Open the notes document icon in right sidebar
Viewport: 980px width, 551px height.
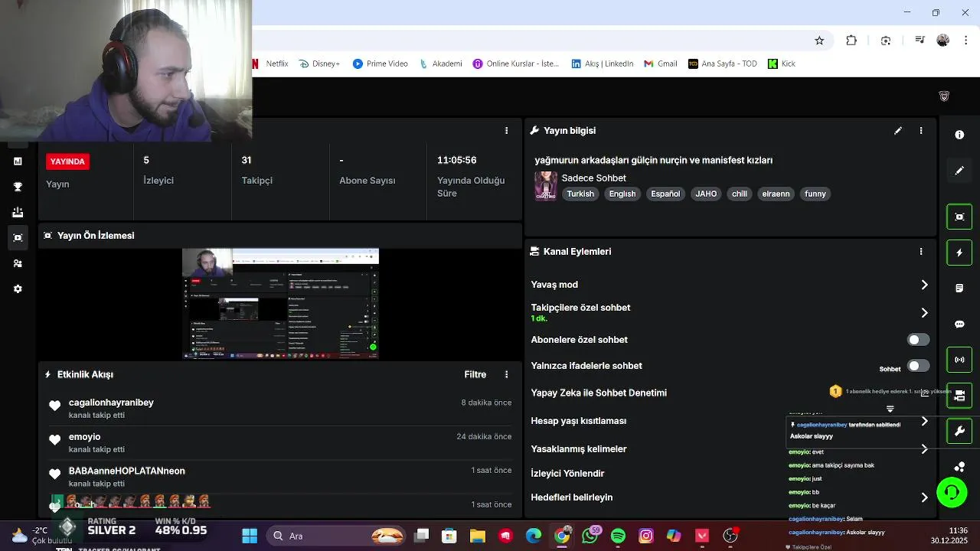pos(959,289)
